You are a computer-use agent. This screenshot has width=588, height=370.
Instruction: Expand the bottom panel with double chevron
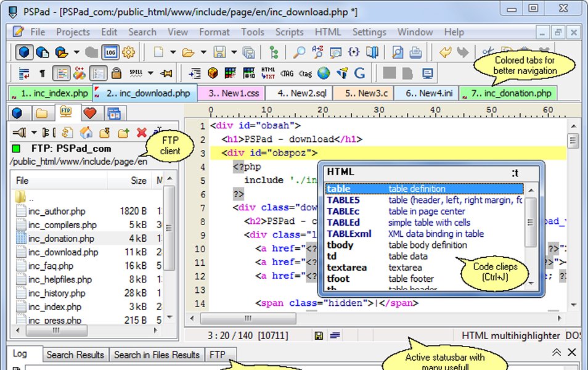557,352
